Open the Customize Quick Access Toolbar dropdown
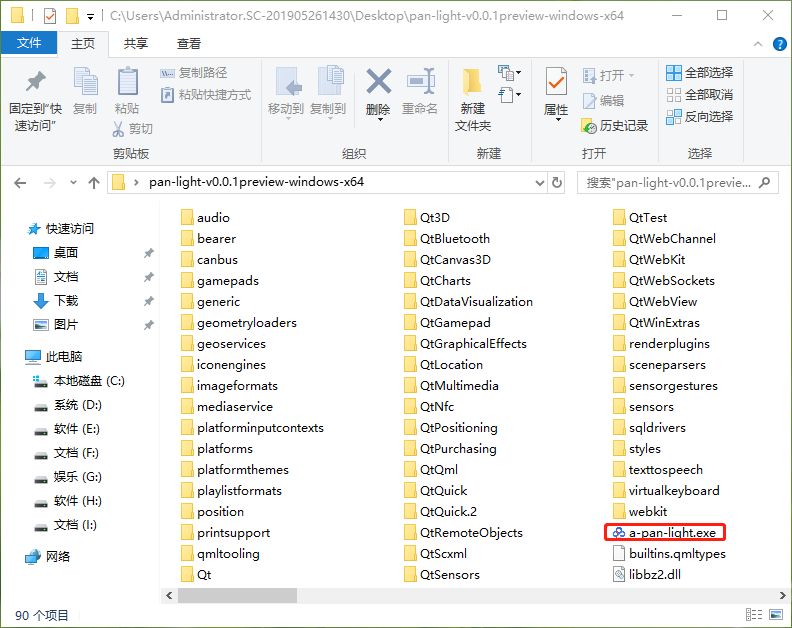Screen dimensions: 792x628 point(90,17)
